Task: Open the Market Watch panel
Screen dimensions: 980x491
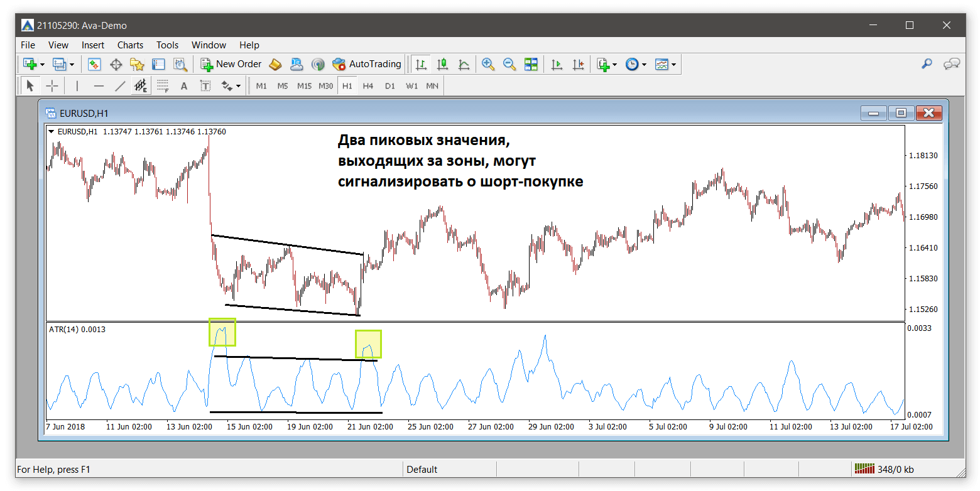Action: (94, 64)
